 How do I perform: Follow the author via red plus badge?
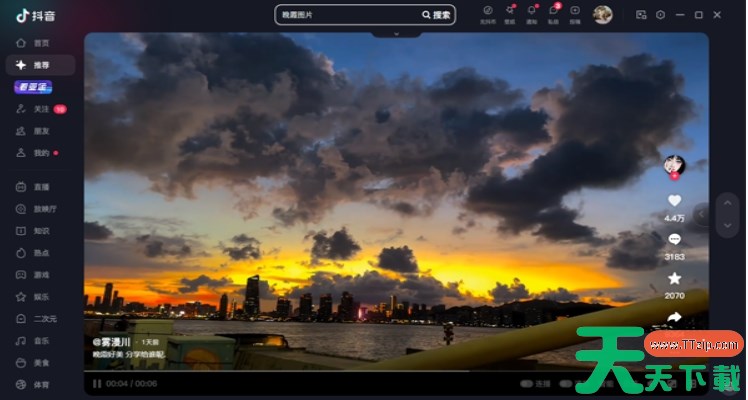pyautogui.click(x=675, y=176)
